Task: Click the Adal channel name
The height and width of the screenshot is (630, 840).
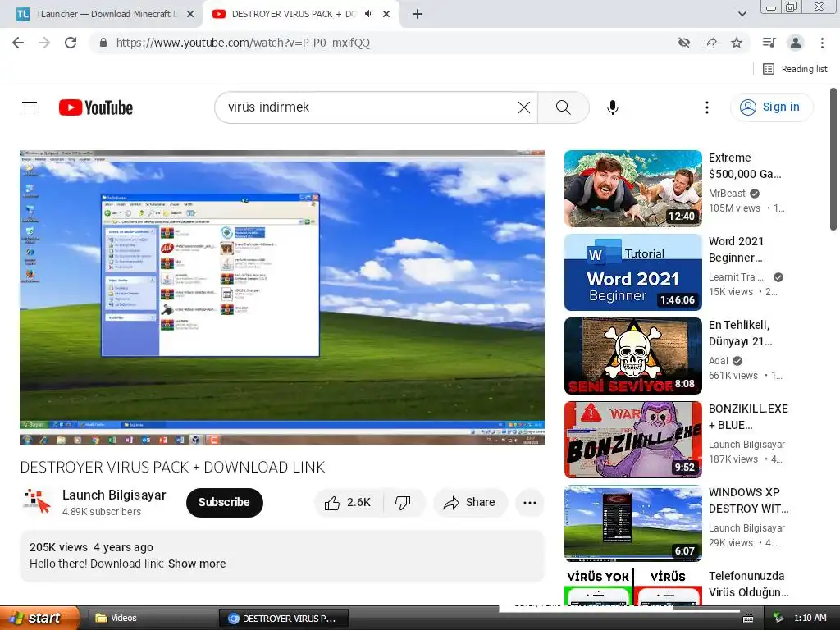Action: 719,361
